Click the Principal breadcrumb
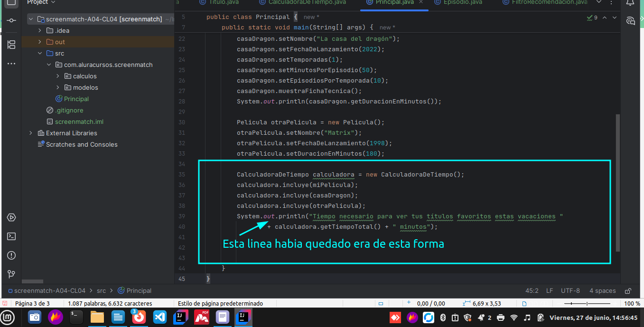The width and height of the screenshot is (644, 327). click(x=134, y=290)
